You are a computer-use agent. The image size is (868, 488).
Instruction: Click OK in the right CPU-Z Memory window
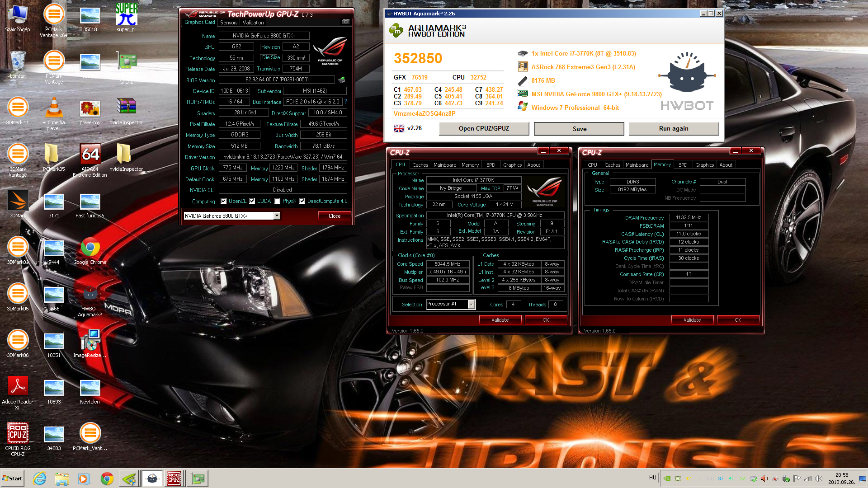738,320
